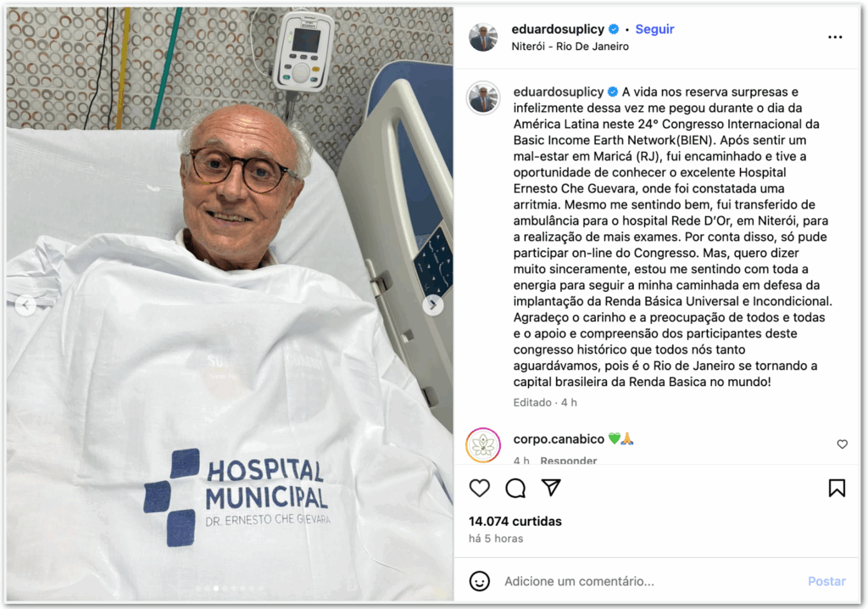
Task: Click the Postar button
Action: (826, 581)
